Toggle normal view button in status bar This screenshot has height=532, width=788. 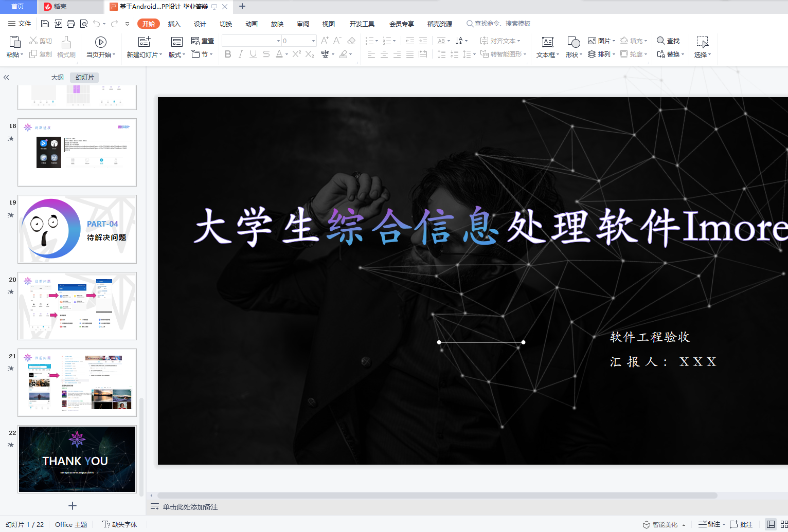point(771,524)
